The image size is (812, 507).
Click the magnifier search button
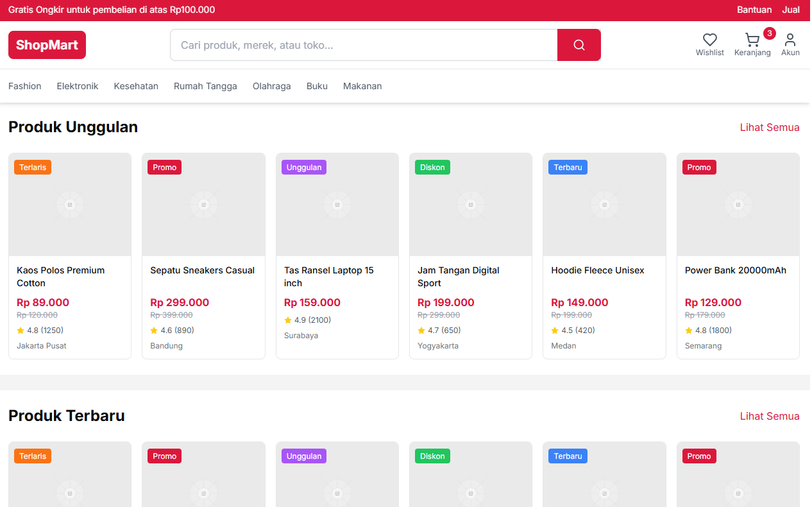point(579,45)
